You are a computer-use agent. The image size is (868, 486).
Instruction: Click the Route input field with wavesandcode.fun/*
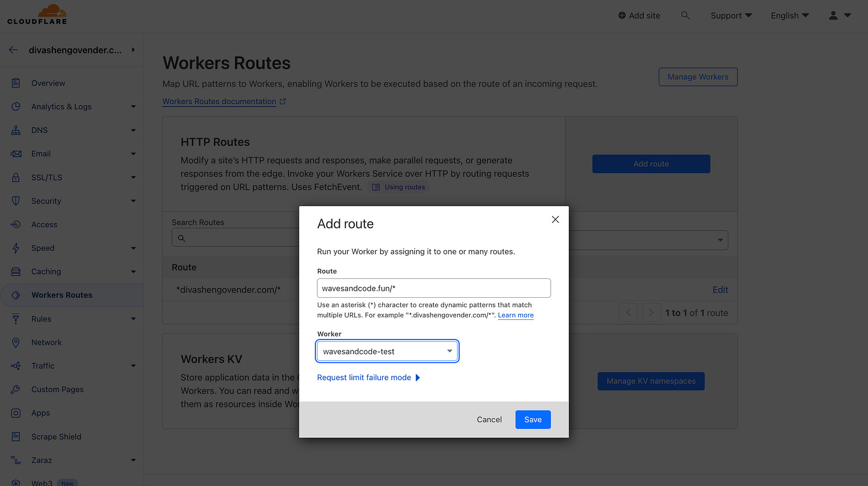(434, 288)
